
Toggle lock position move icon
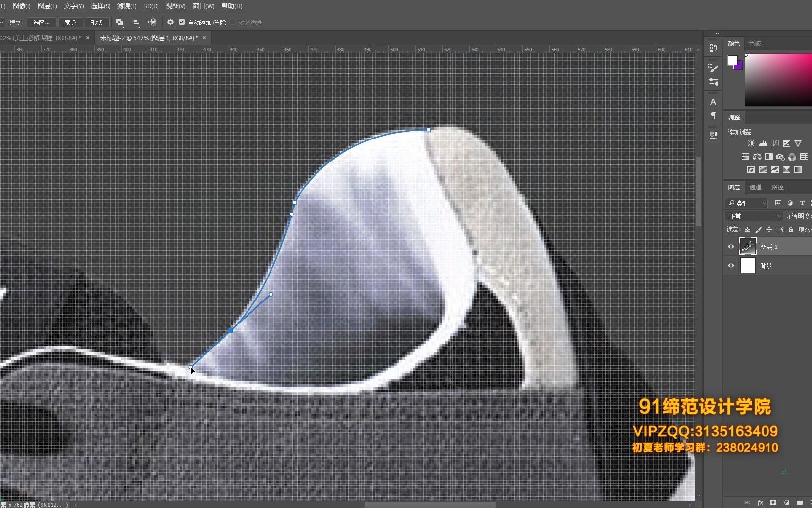(769, 230)
